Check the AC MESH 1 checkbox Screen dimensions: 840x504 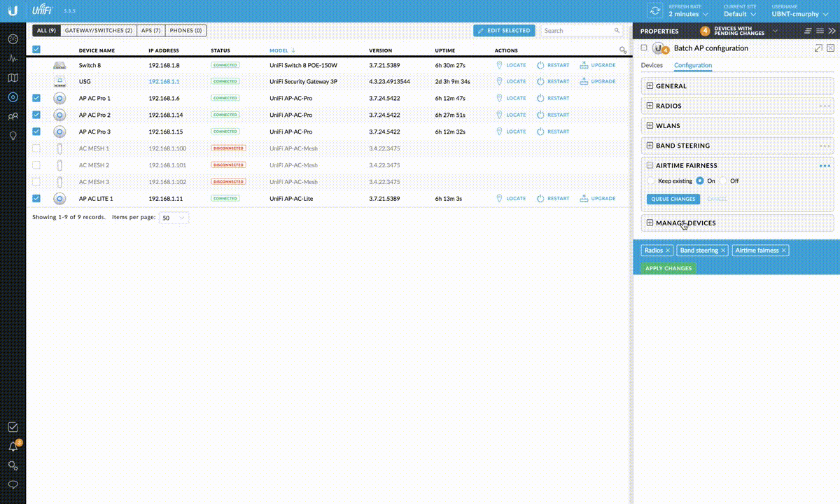[x=36, y=148]
